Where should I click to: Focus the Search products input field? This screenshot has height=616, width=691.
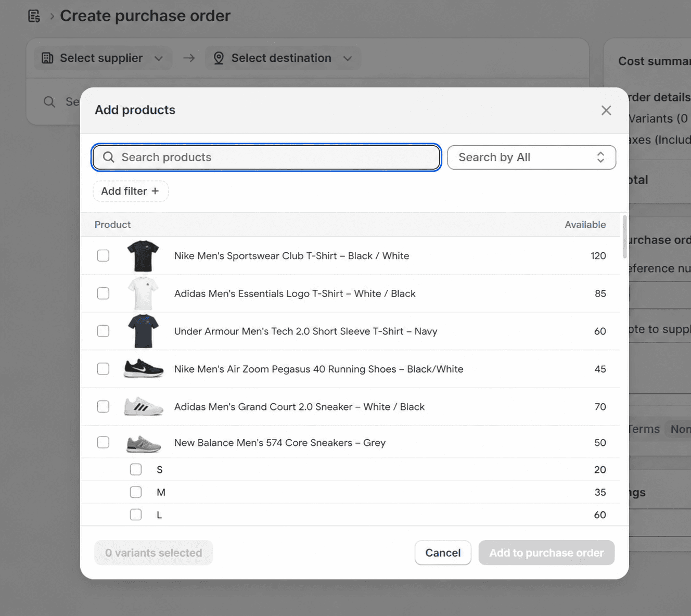(266, 157)
